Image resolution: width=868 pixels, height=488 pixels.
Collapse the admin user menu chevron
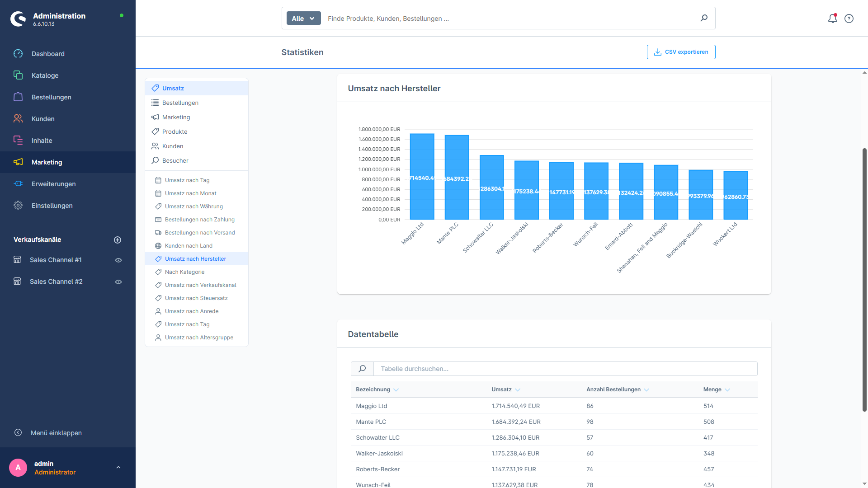tap(118, 467)
